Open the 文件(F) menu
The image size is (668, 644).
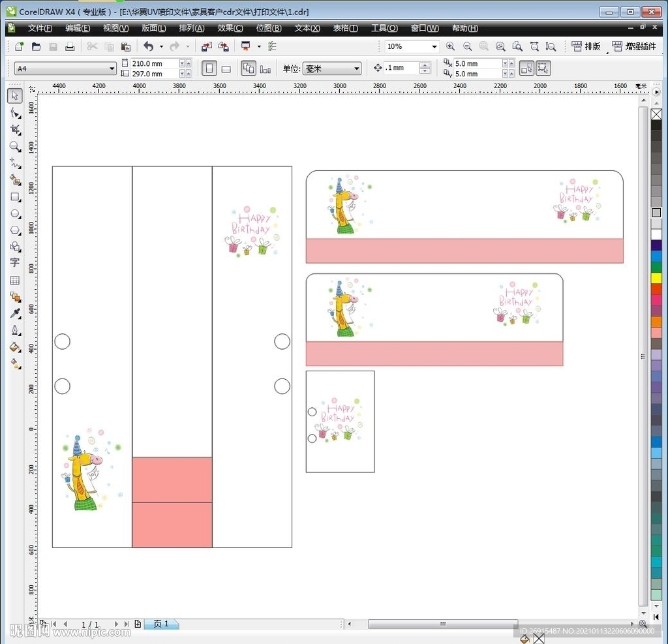click(x=40, y=28)
